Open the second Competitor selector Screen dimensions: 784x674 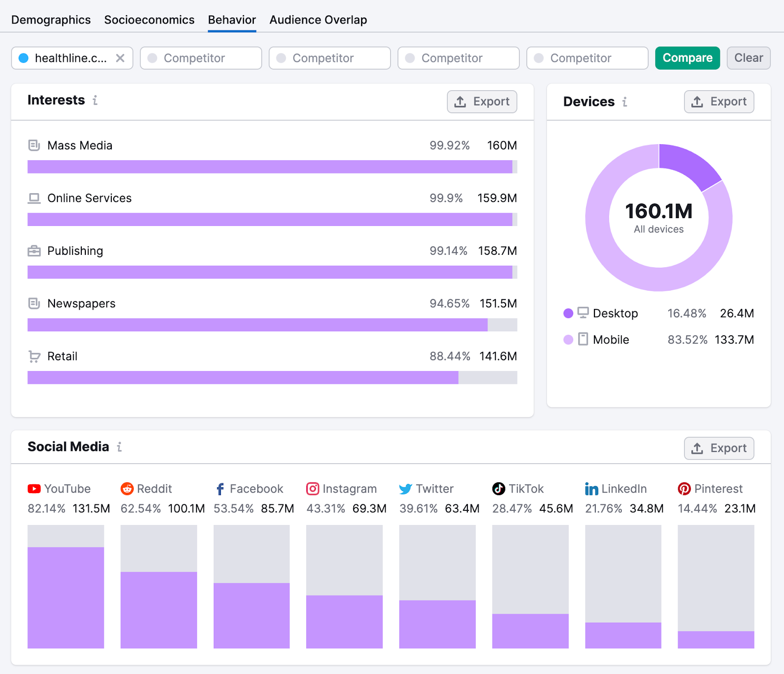point(329,58)
